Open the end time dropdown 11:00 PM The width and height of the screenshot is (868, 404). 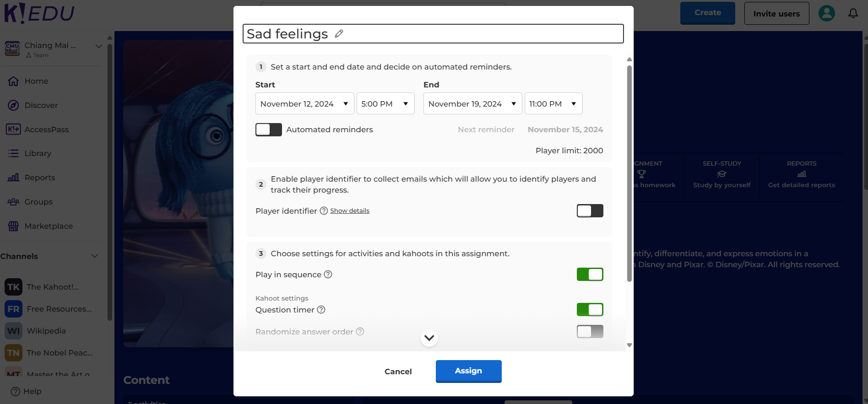553,104
